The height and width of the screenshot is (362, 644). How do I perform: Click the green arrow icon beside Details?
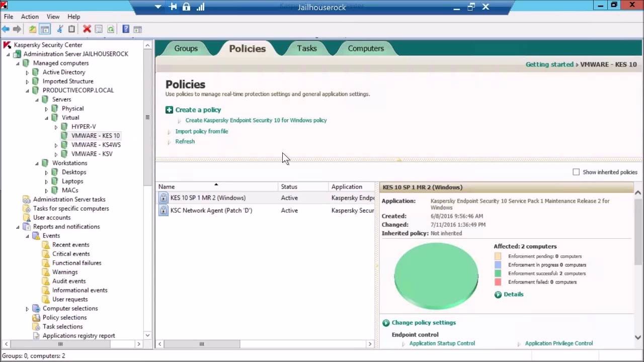498,295
